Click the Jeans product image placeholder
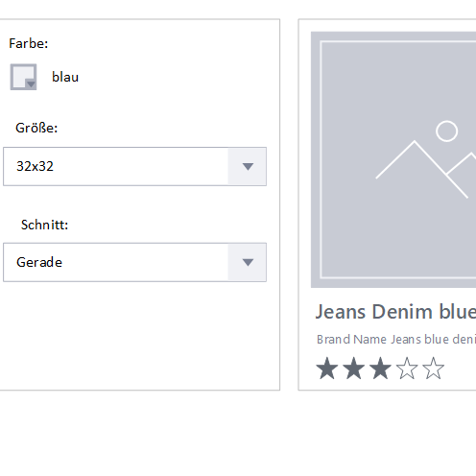Image resolution: width=476 pixels, height=476 pixels. pos(393,159)
